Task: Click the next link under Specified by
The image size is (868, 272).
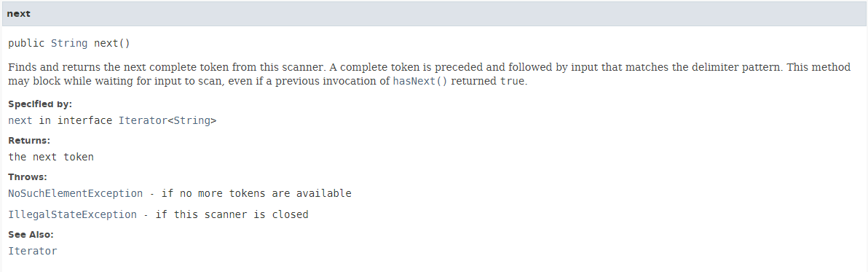Action: tap(20, 120)
